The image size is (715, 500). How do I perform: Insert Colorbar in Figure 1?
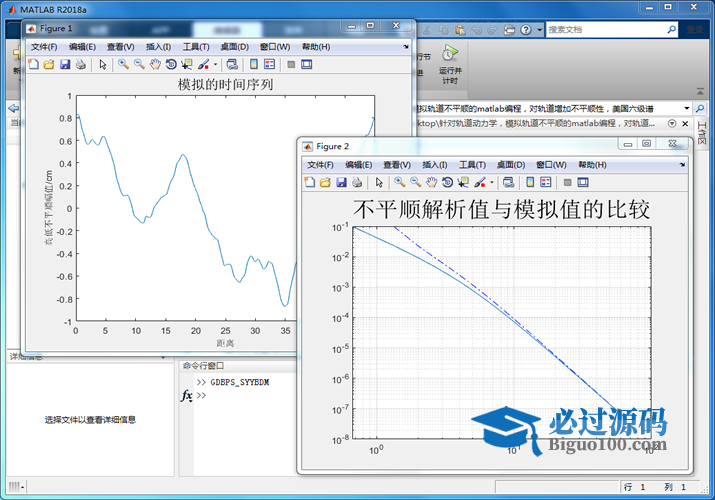click(254, 64)
